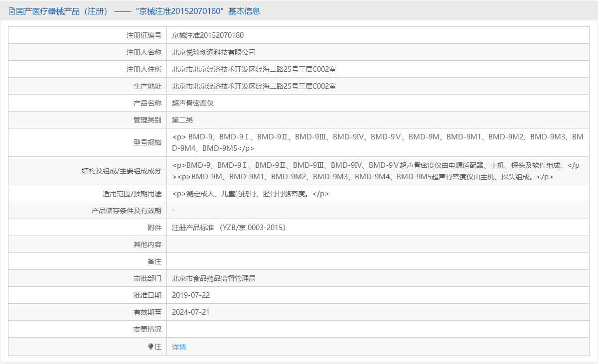Click the 型号规格 label
598x364 pixels.
(x=148, y=142)
